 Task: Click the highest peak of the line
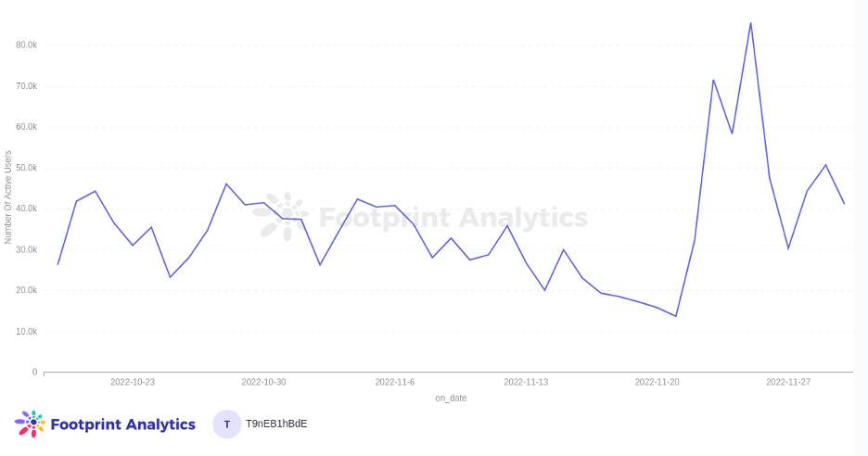(750, 24)
